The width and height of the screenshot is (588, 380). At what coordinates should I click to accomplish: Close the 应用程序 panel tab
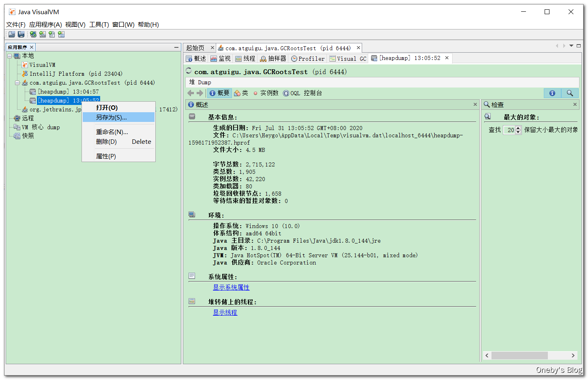32,47
